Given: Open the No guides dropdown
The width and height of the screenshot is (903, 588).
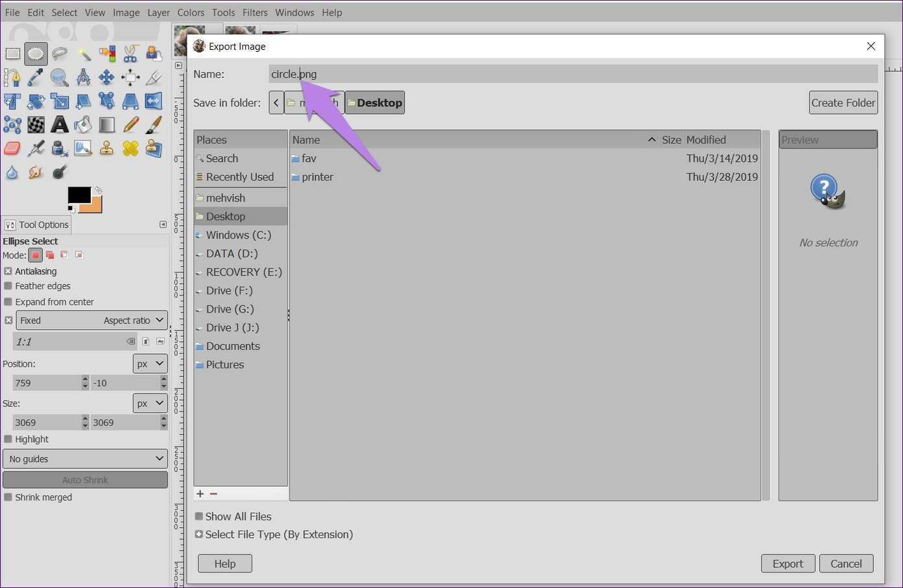Looking at the screenshot, I should pos(85,459).
